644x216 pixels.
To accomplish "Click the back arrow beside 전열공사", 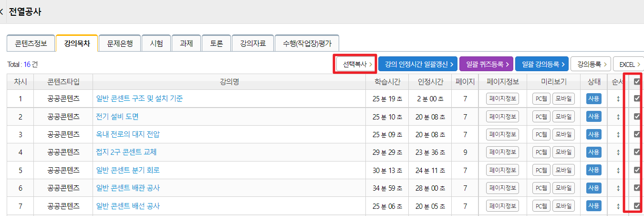I will (2, 12).
